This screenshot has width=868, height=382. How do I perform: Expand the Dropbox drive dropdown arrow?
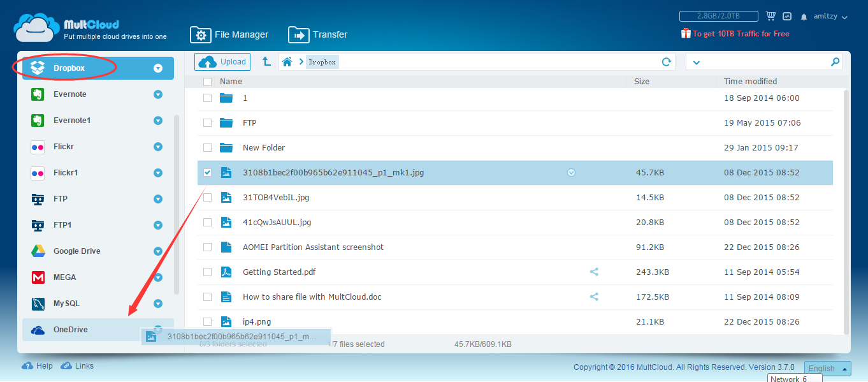tap(158, 68)
